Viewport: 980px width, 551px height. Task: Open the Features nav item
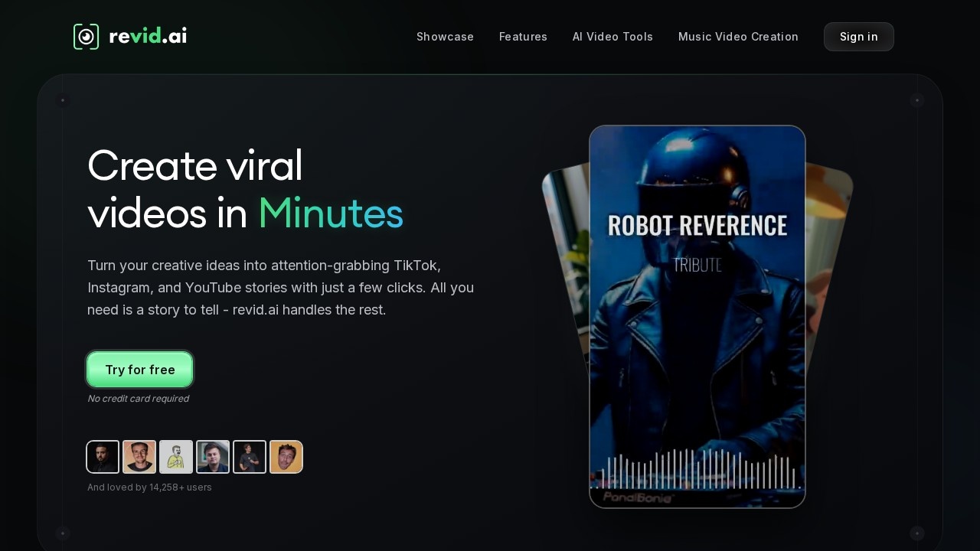[x=523, y=37]
